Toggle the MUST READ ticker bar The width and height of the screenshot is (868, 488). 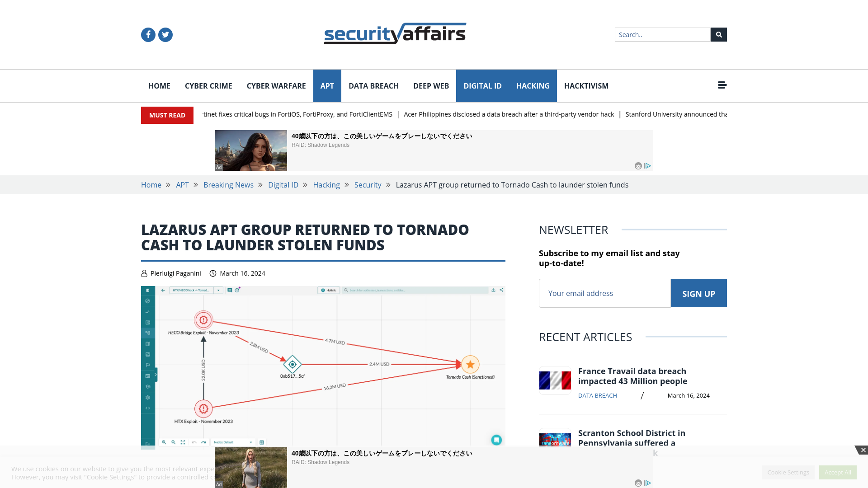pos(167,115)
